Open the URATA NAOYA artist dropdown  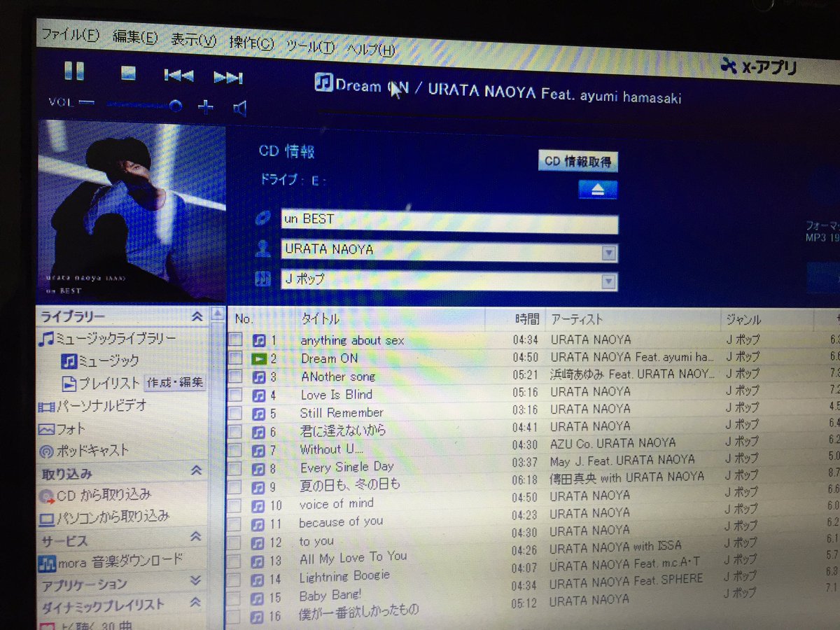pos(608,253)
